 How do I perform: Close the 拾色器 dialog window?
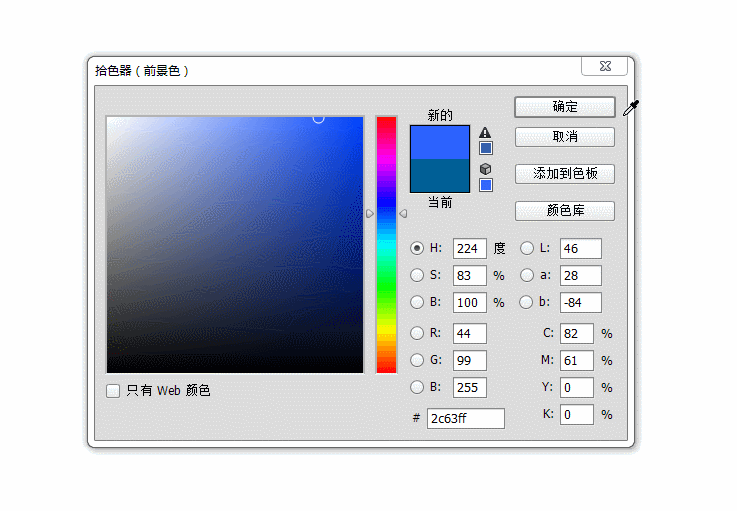(x=605, y=66)
